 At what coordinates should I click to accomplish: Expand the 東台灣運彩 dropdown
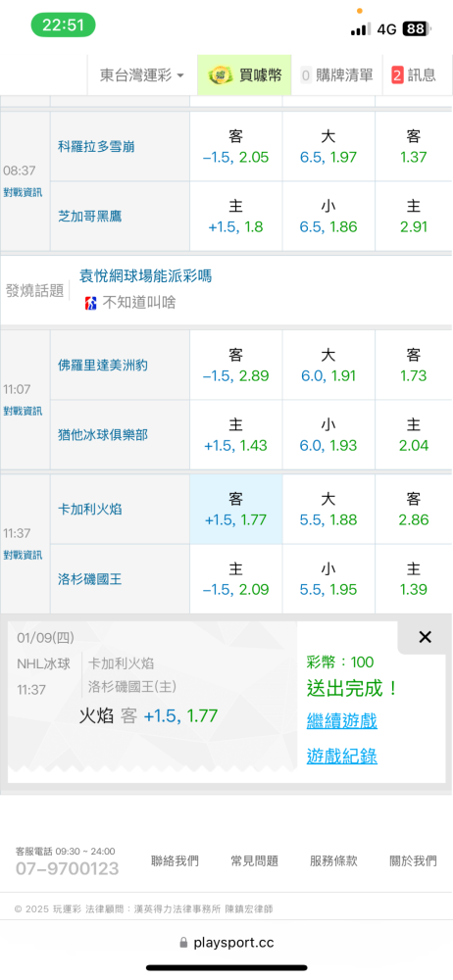tap(142, 75)
